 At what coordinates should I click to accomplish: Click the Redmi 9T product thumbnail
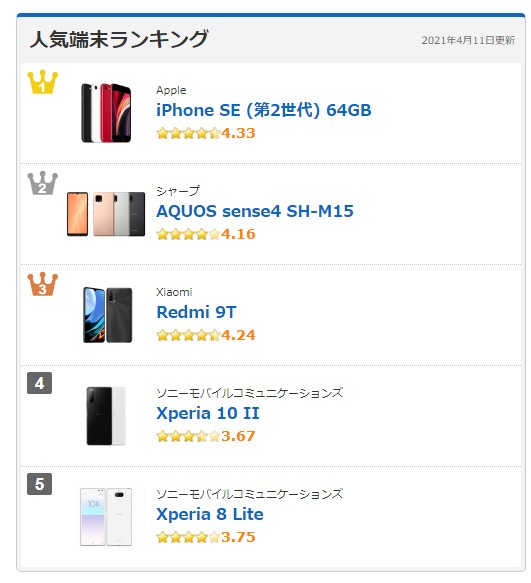point(107,315)
